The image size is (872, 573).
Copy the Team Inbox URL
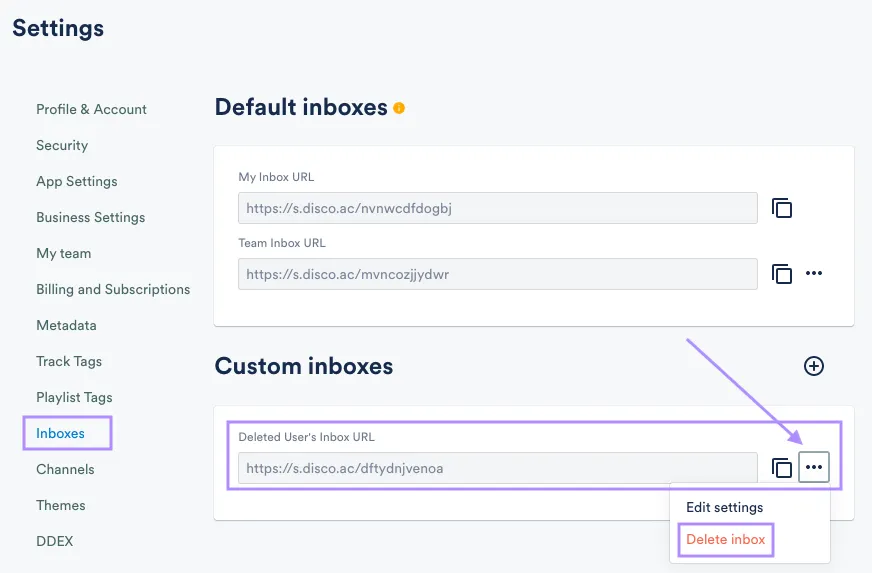(x=782, y=273)
